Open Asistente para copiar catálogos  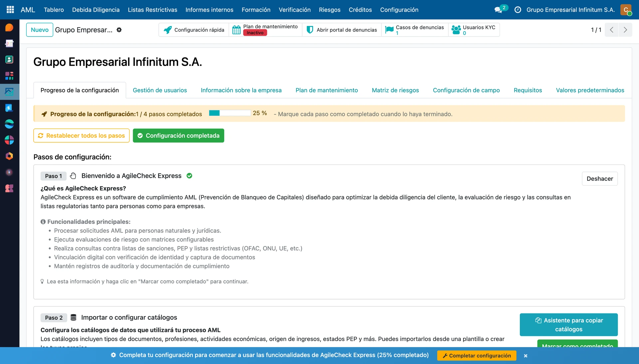click(x=569, y=325)
